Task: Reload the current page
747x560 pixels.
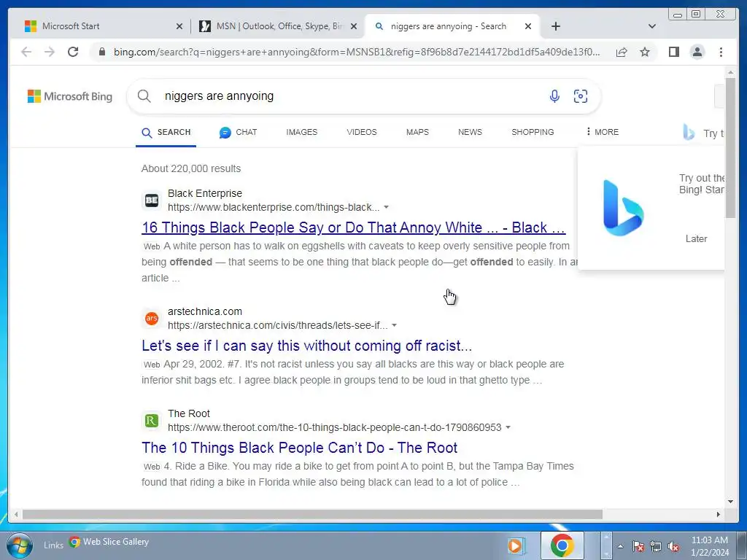Action: coord(73,52)
